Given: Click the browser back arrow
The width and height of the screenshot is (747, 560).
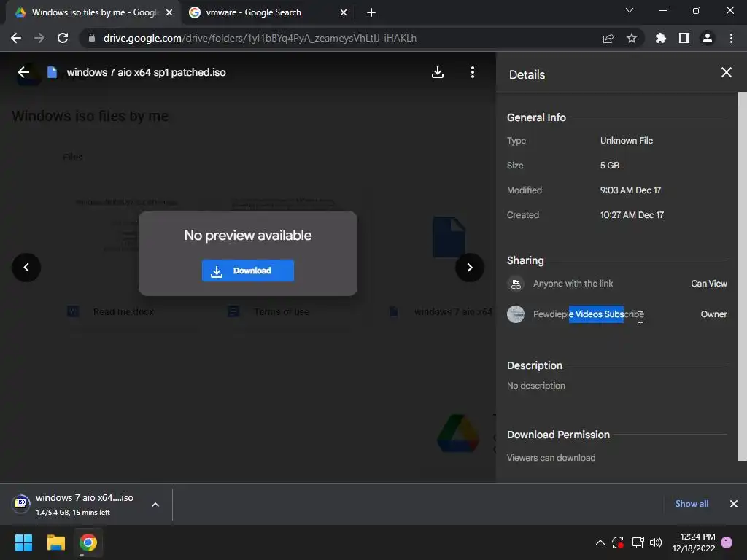Looking at the screenshot, I should [16, 38].
